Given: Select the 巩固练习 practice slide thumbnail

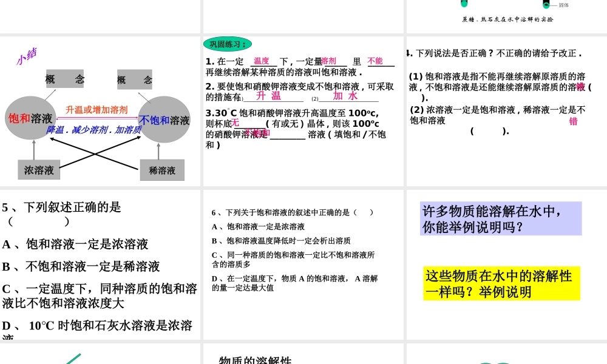Looking at the screenshot, I should pos(303,111).
